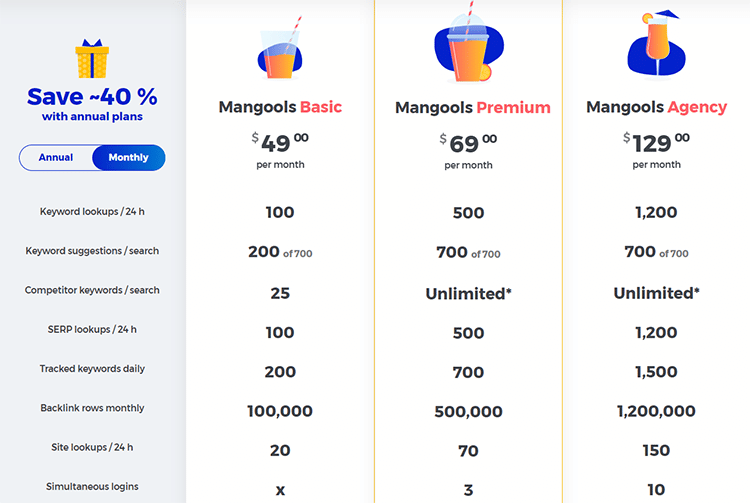Screen dimensions: 750x503
Task: Click the Backlink rows monthly label
Action: (x=92, y=408)
